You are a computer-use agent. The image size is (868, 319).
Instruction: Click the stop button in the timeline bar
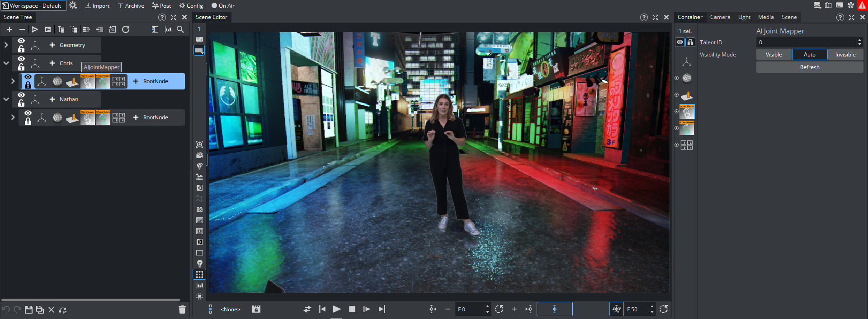click(352, 309)
